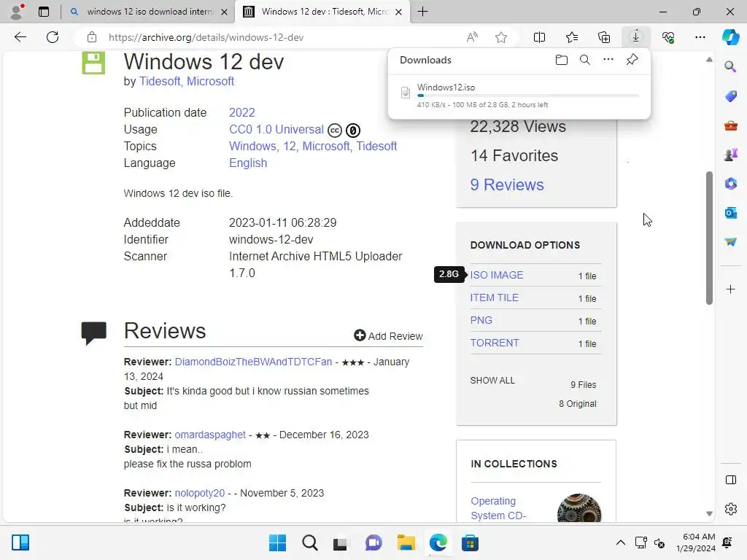The height and width of the screenshot is (560, 747).
Task: Open the Favorites list icon
Action: [572, 37]
